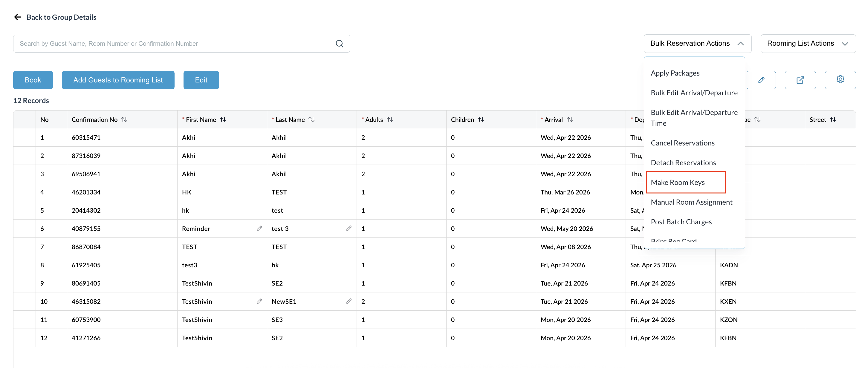Sort by Arrival column arrows

tap(569, 119)
